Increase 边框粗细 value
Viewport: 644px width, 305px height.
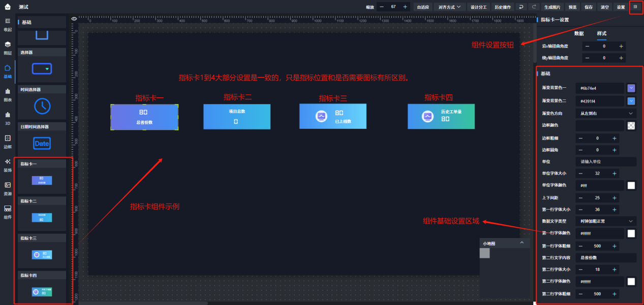point(615,138)
